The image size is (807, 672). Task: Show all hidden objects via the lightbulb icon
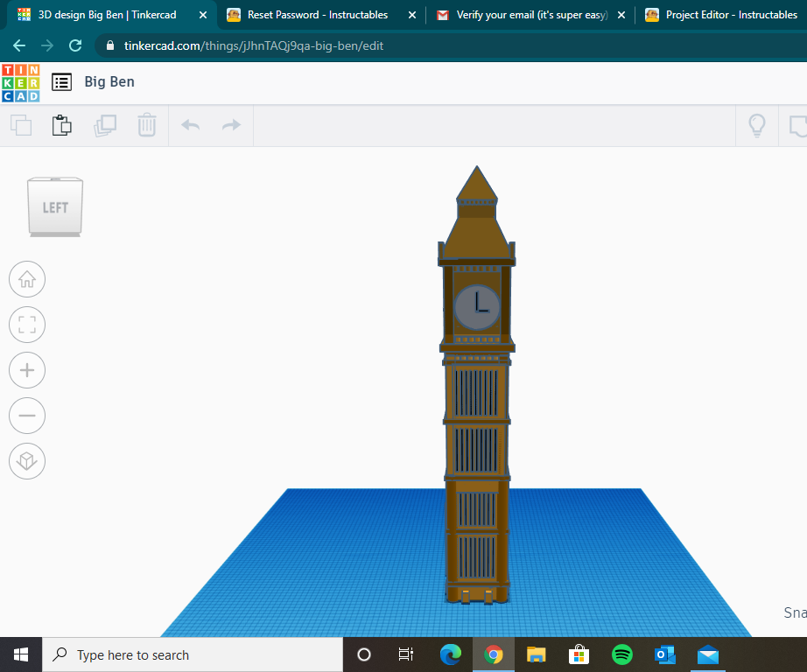756,125
